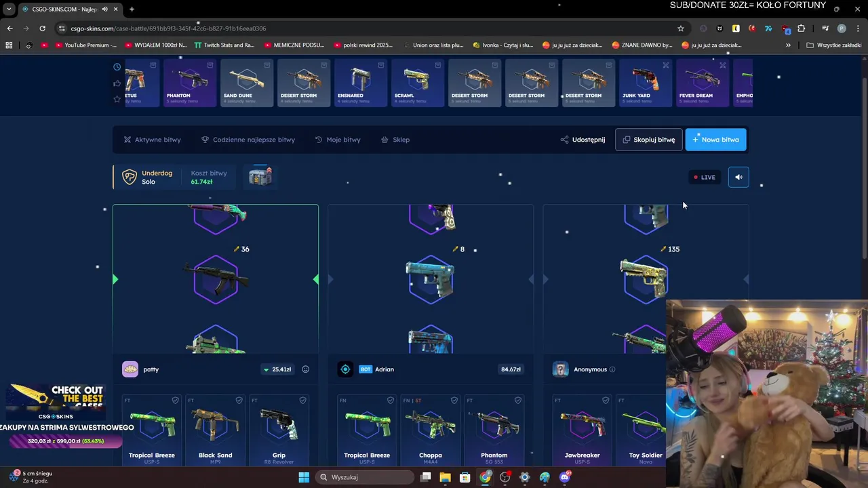Screen dimensions: 868x488
Task: Open Wszystkie zakładki folder
Action: point(833,45)
